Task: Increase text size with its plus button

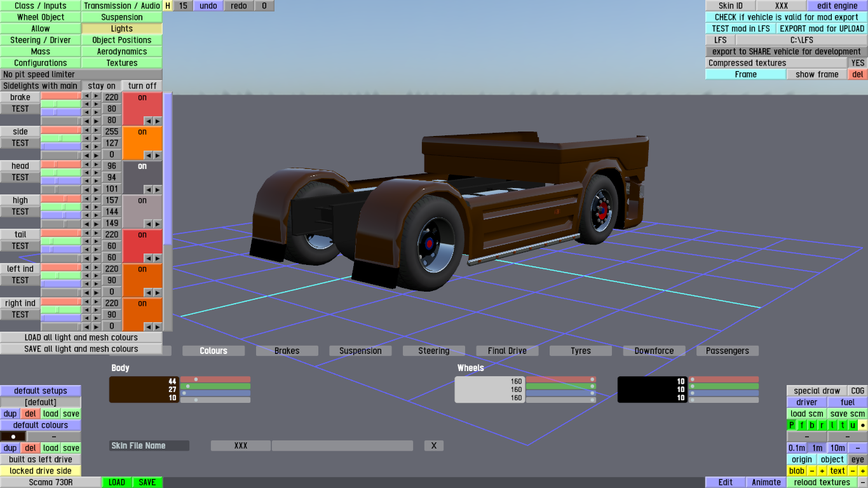Action: [863, 471]
